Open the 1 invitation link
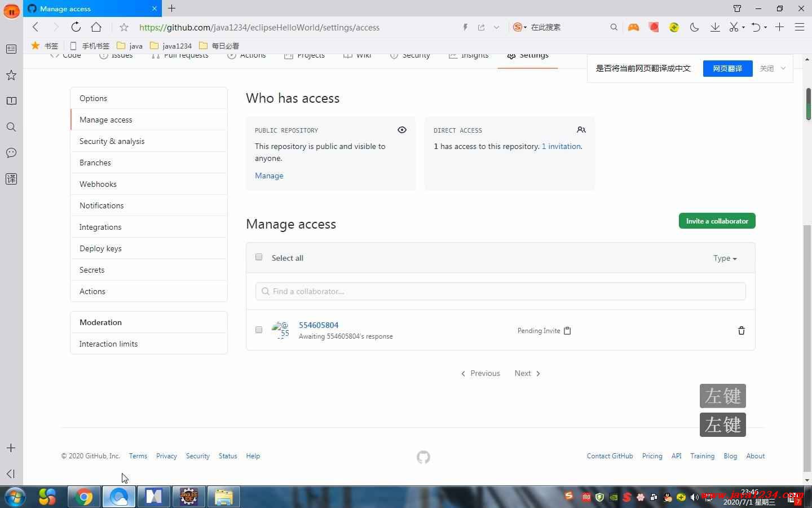Viewport: 812px width, 508px height. pos(561,146)
